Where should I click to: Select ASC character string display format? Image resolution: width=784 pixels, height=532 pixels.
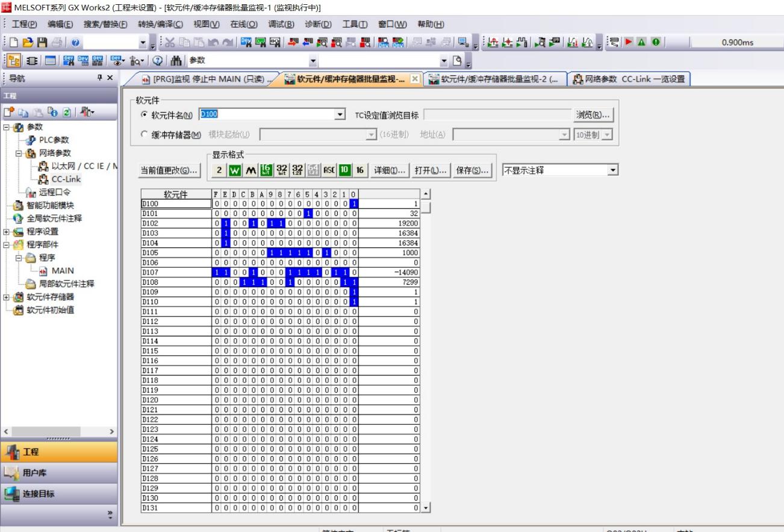coord(329,170)
